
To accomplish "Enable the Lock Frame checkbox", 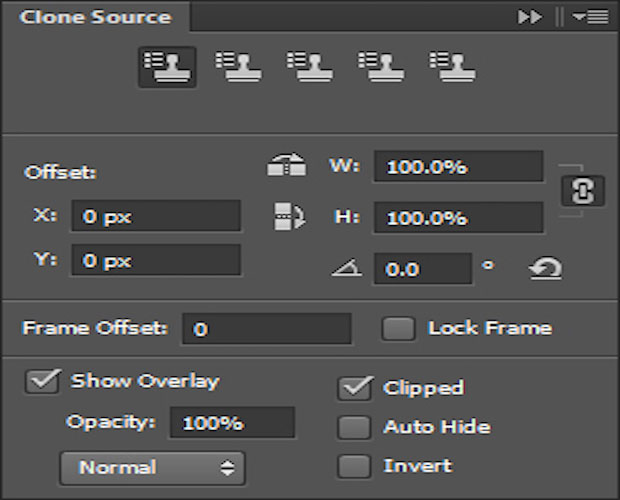I will [x=398, y=328].
